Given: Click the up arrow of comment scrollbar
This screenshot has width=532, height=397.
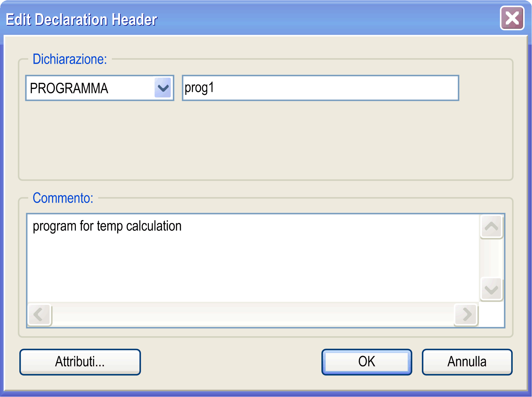Looking at the screenshot, I should [x=491, y=227].
